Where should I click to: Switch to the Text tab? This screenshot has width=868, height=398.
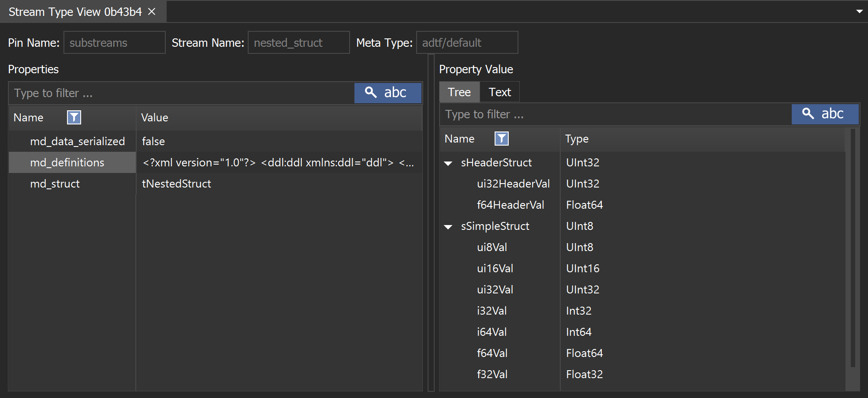(499, 92)
